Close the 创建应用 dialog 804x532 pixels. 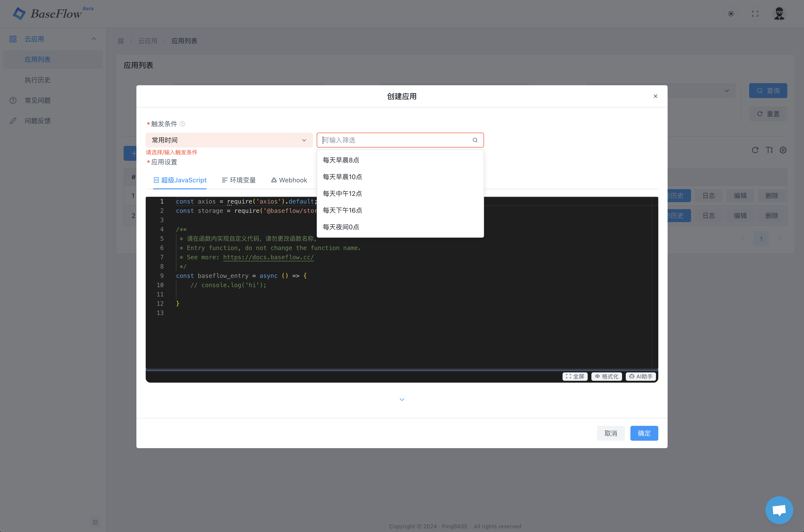click(655, 96)
